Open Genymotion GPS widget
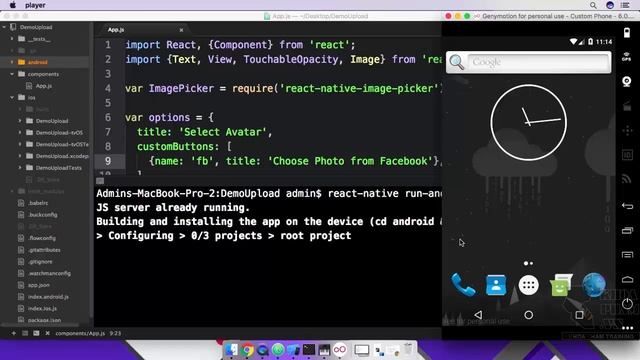640x360 pixels. coord(627,57)
